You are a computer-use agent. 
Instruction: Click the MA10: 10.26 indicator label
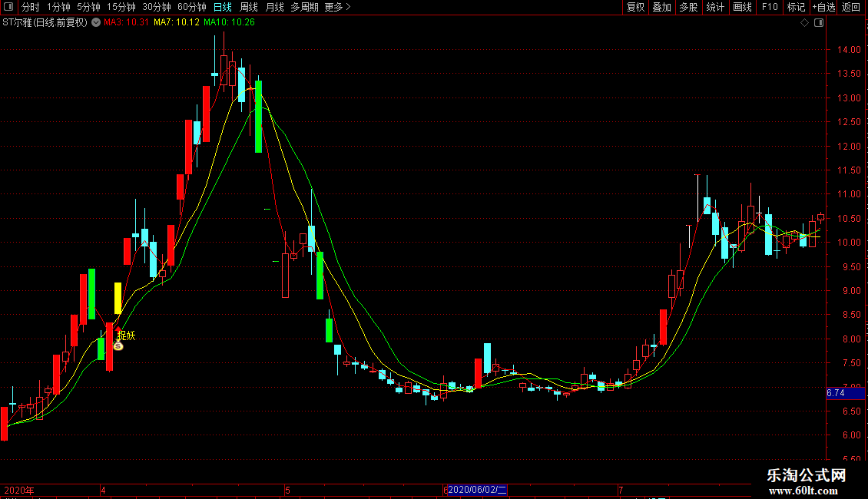[x=229, y=23]
